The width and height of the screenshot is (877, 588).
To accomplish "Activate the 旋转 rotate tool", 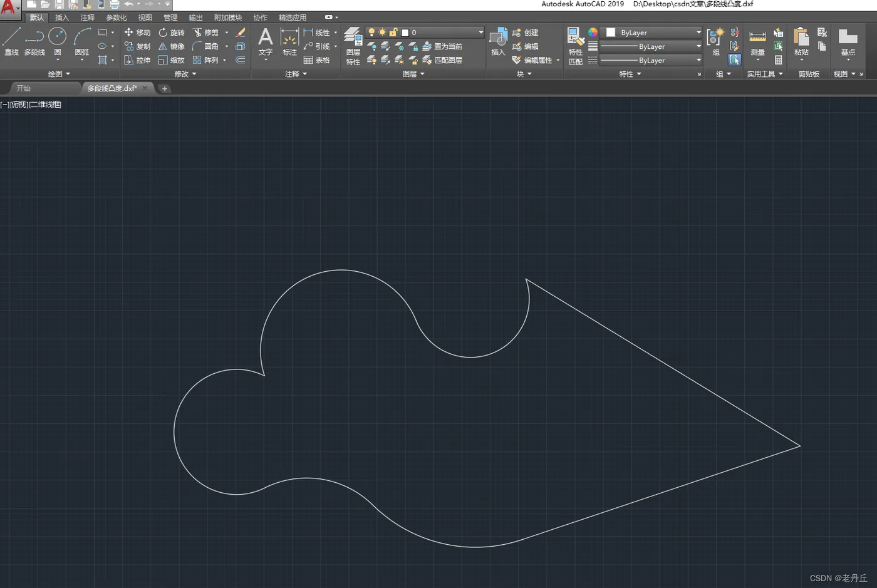I will coord(172,32).
